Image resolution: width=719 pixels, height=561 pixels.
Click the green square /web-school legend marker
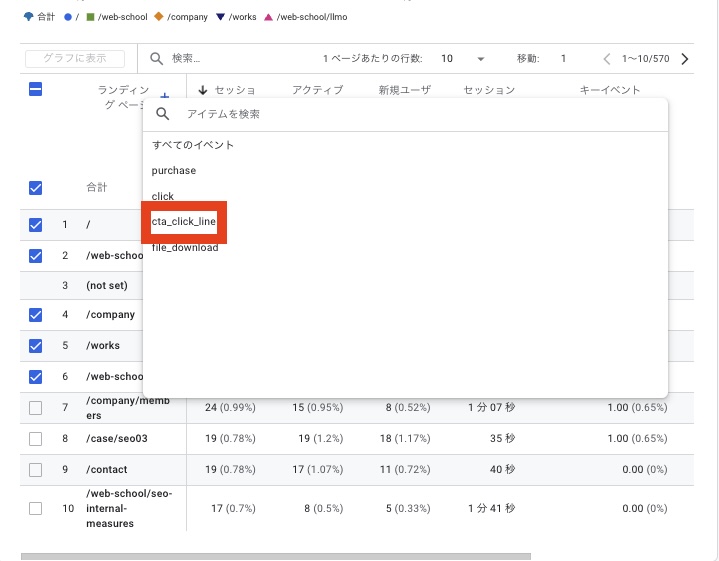tap(90, 17)
